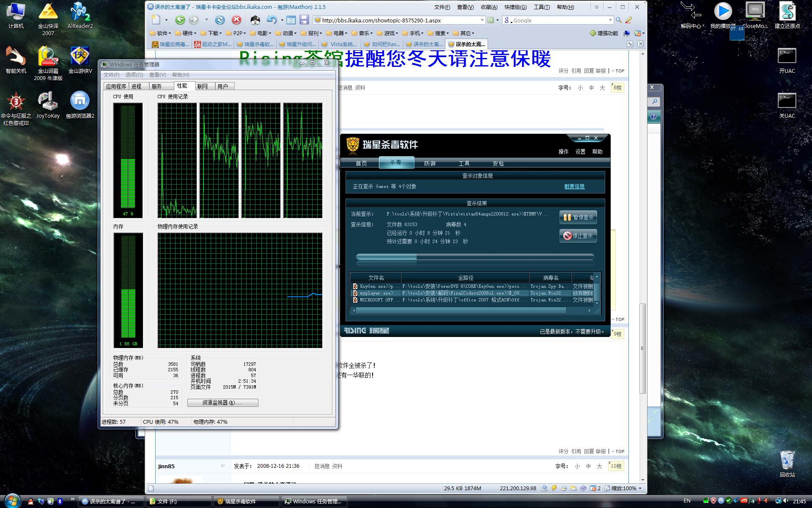Open the 概要信息 summary link
The height and width of the screenshot is (508, 812).
tap(574, 186)
